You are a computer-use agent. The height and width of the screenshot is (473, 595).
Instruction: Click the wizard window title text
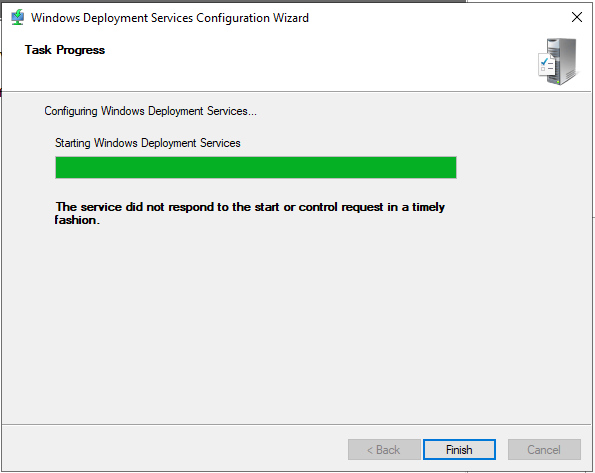(170, 18)
